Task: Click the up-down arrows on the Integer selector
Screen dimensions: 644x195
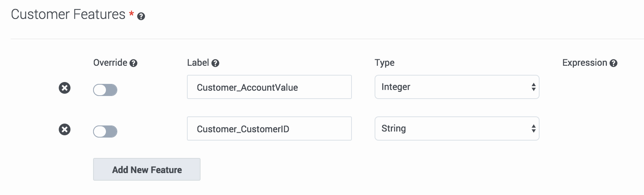Action: click(x=533, y=87)
